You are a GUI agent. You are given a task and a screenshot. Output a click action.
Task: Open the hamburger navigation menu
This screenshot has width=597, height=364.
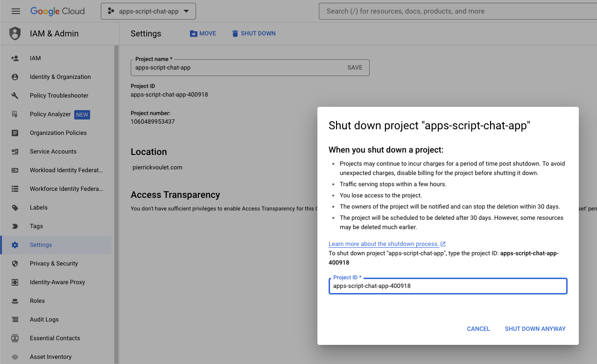coord(16,11)
